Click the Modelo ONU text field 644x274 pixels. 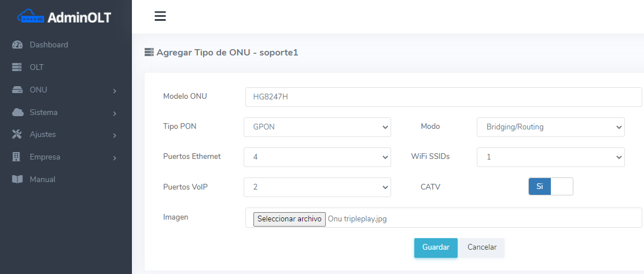(443, 97)
